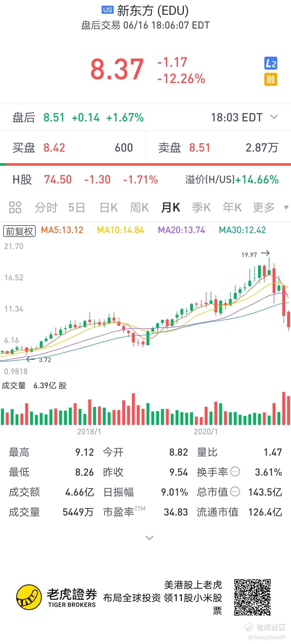Tap the 成交量 value 5449万
This screenshot has width=291, height=644.
pos(78,512)
